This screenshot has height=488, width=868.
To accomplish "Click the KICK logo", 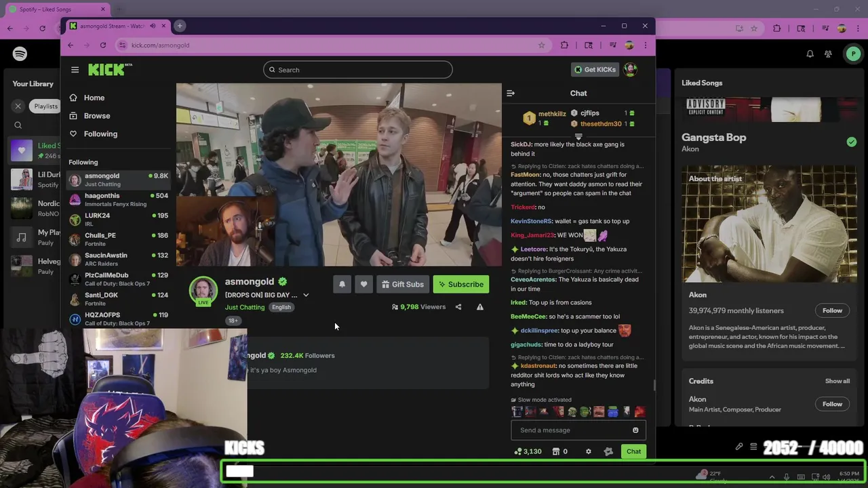I will click(109, 70).
